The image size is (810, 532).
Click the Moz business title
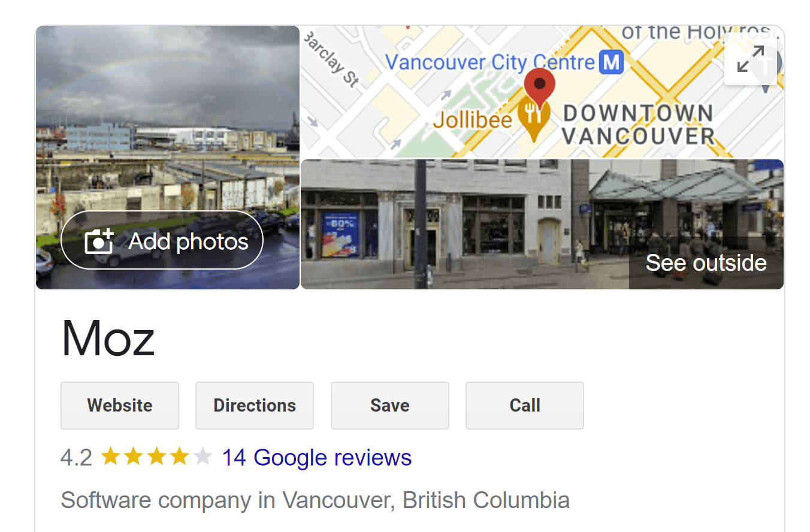tap(108, 338)
